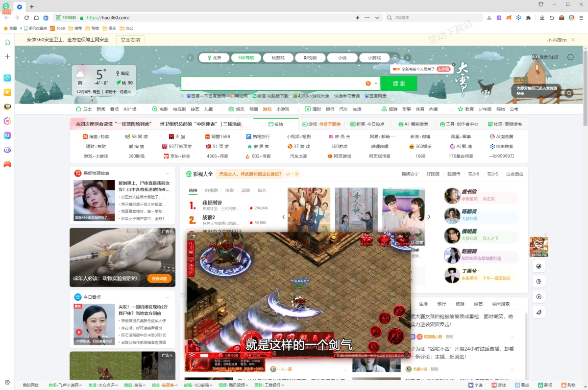Open the 手机收藏夹 bookmark
Viewport: 588px width, 390px height.
tap(36, 28)
